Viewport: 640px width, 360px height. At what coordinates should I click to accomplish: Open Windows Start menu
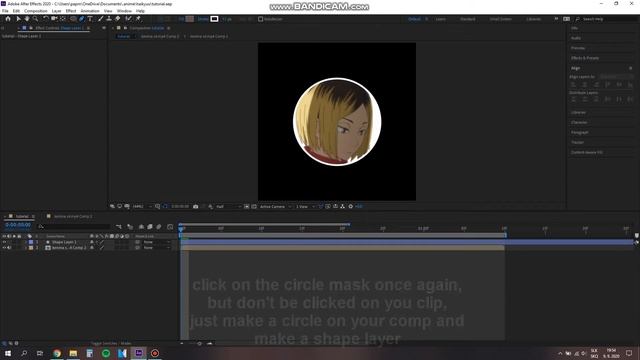click(x=8, y=353)
